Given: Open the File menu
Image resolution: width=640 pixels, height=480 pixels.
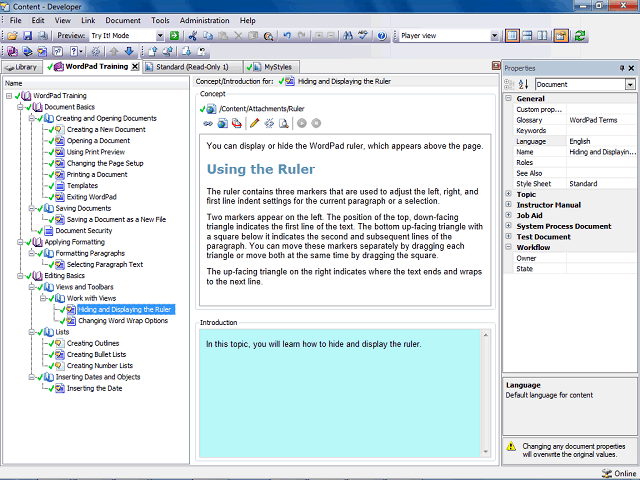Looking at the screenshot, I should pyautogui.click(x=16, y=20).
